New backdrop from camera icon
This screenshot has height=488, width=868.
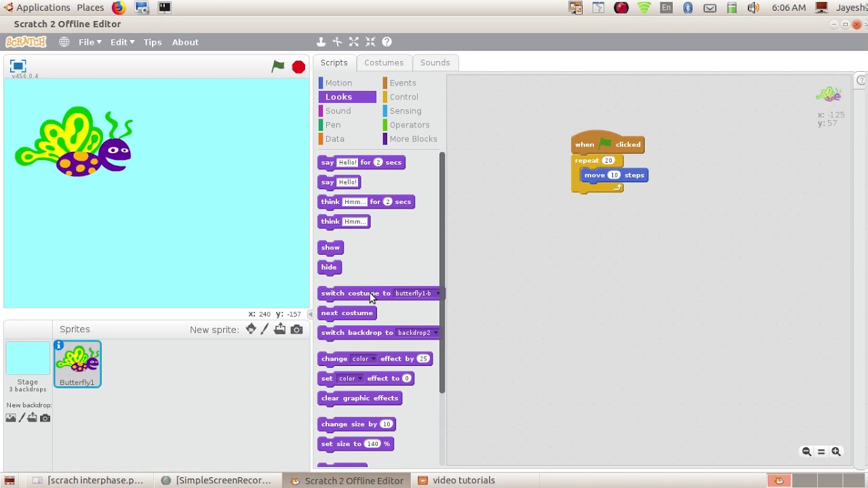45,418
